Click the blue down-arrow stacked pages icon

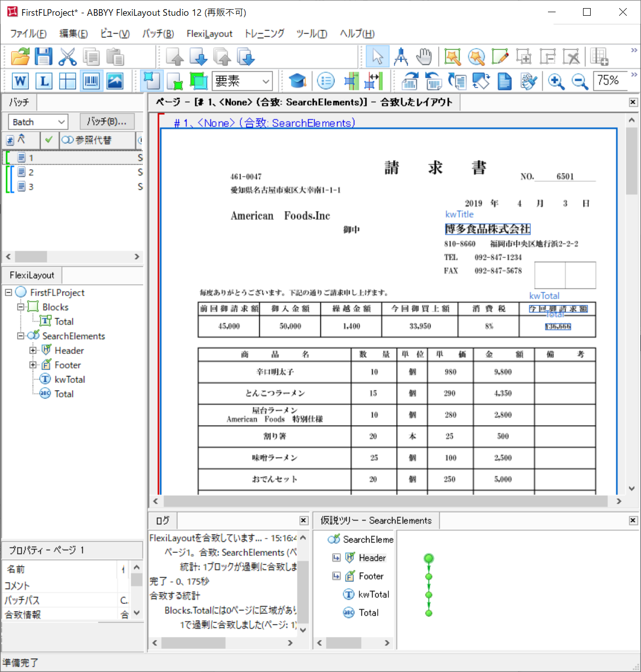pyautogui.click(x=246, y=56)
